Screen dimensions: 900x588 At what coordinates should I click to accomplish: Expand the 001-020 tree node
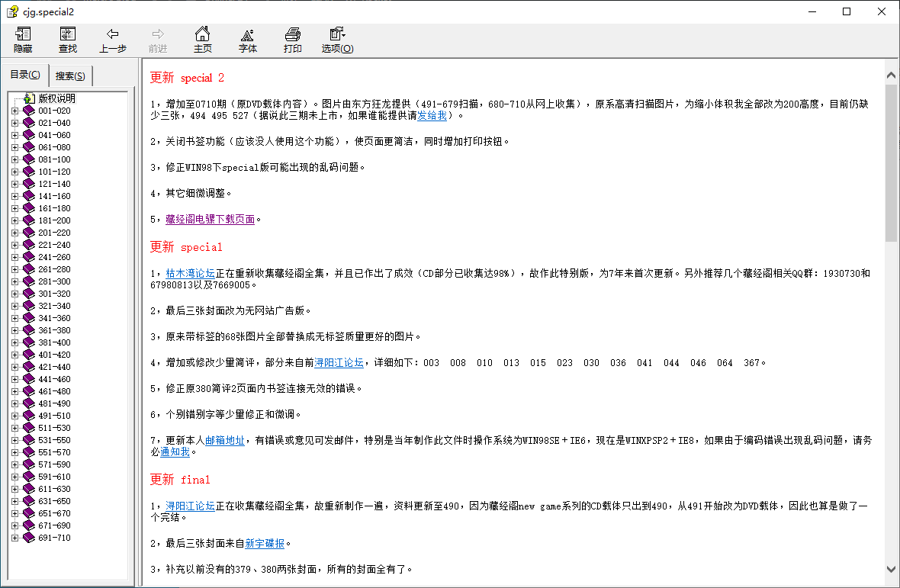[x=14, y=111]
